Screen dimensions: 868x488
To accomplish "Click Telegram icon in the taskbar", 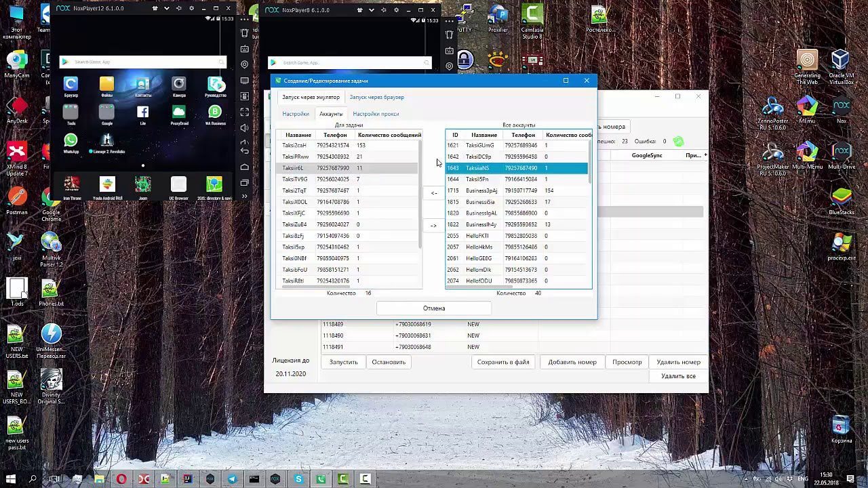I will (x=232, y=479).
